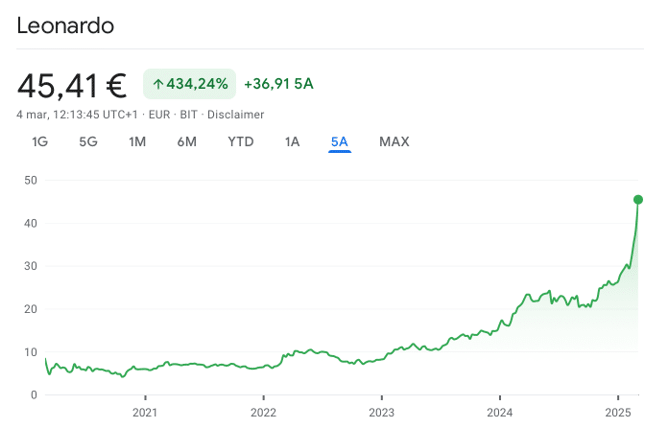The width and height of the screenshot is (665, 438).
Task: Click the +36,91 5A change text
Action: 279,84
